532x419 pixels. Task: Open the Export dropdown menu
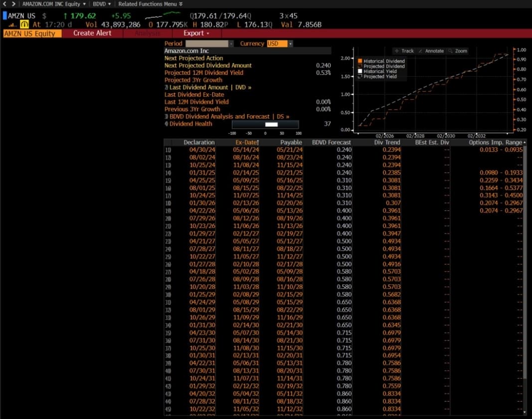[196, 33]
